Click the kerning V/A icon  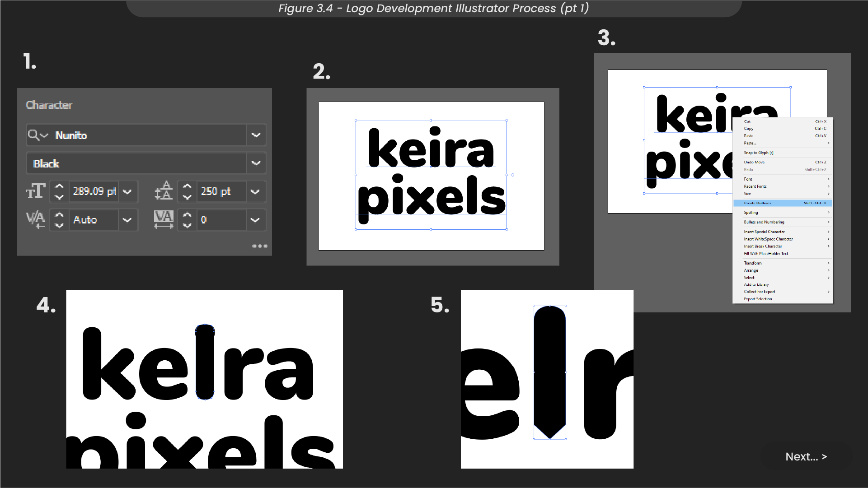(36, 220)
